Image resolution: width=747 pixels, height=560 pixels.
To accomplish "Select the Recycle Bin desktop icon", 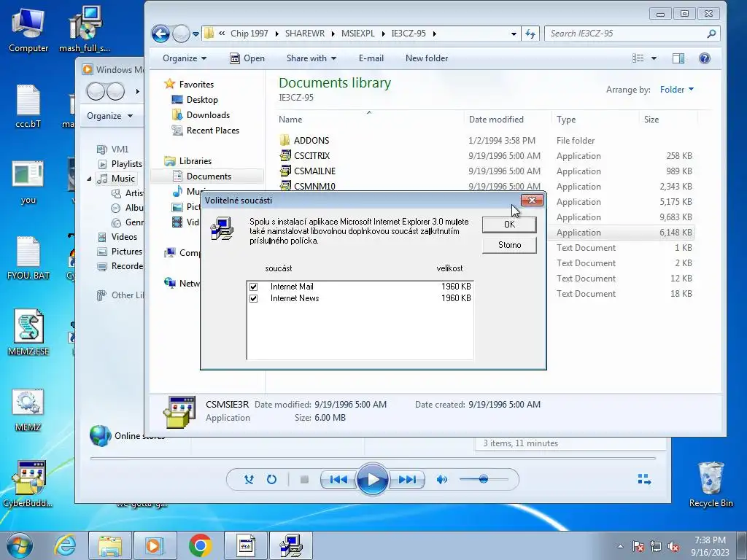I will click(x=711, y=485).
